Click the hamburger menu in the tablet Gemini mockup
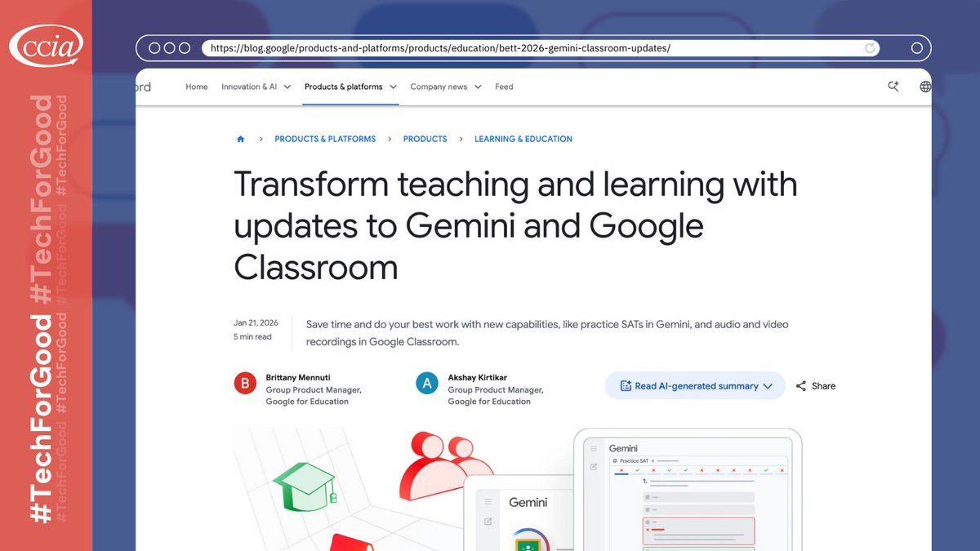The height and width of the screenshot is (551, 980). 594,448
